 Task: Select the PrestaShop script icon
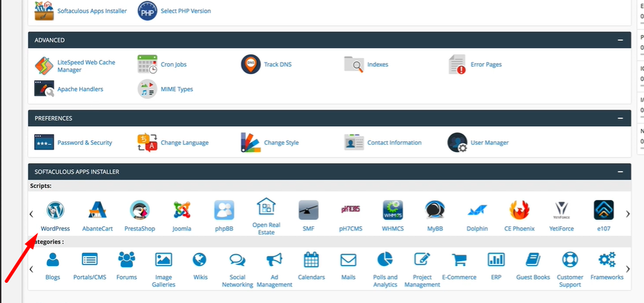tap(140, 210)
